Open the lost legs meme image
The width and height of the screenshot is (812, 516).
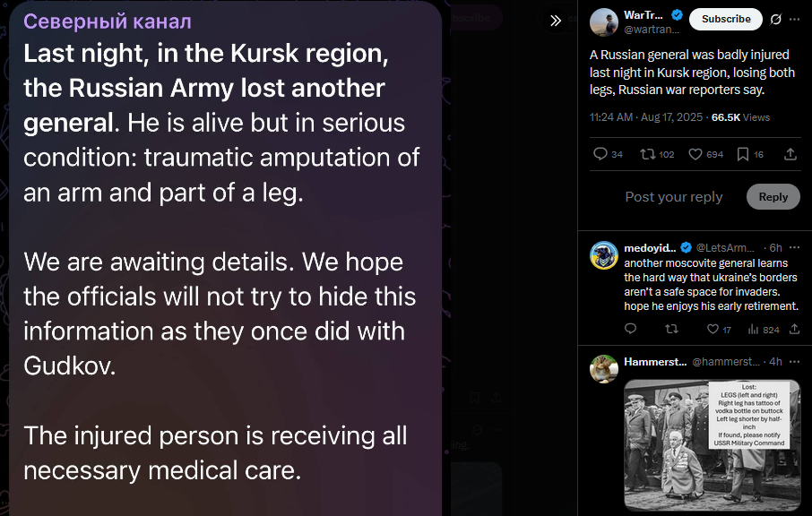point(712,445)
